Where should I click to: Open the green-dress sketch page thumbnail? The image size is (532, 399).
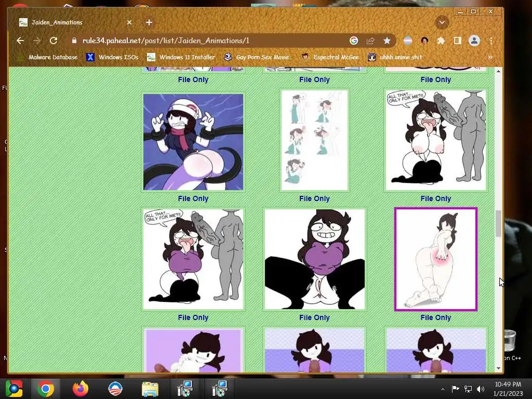point(314,140)
